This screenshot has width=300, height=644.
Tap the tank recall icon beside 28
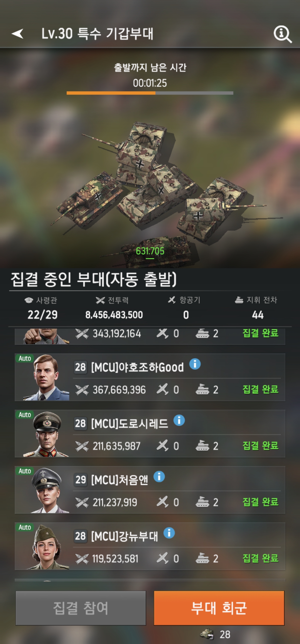(x=207, y=634)
